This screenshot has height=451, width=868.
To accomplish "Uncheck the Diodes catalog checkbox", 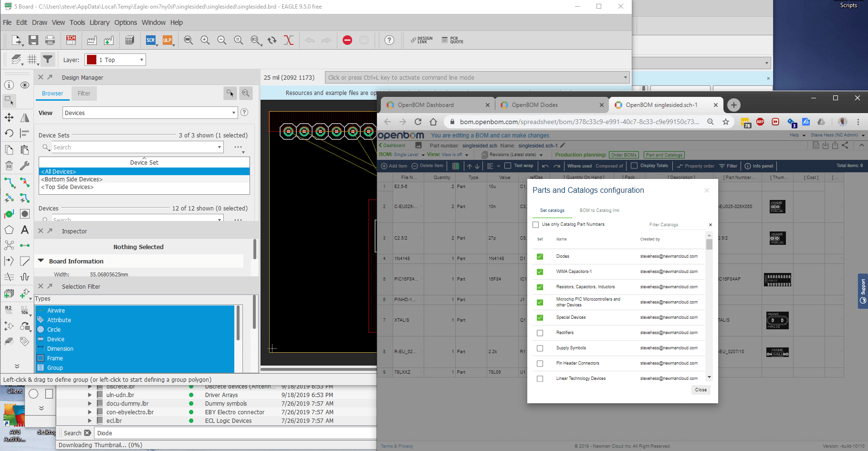I will pyautogui.click(x=540, y=256).
